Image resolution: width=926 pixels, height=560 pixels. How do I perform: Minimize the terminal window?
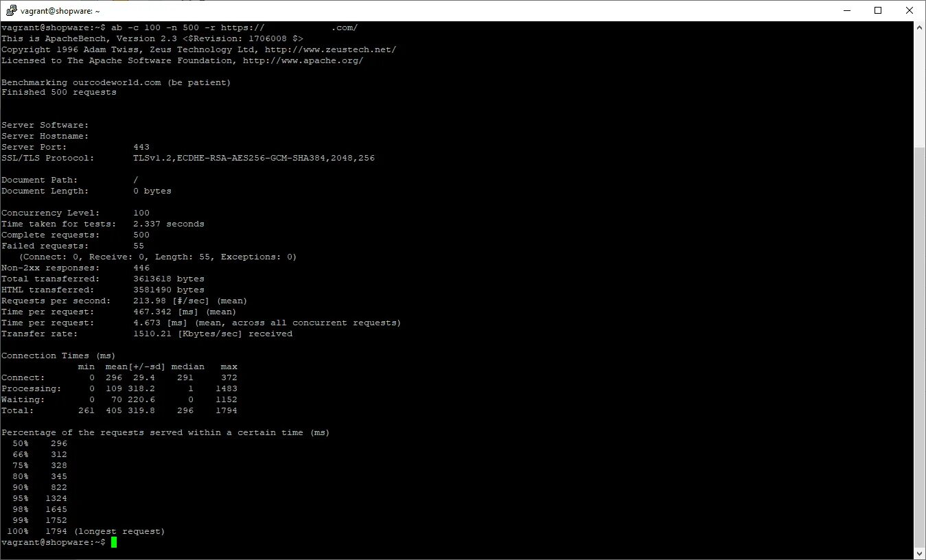click(846, 10)
